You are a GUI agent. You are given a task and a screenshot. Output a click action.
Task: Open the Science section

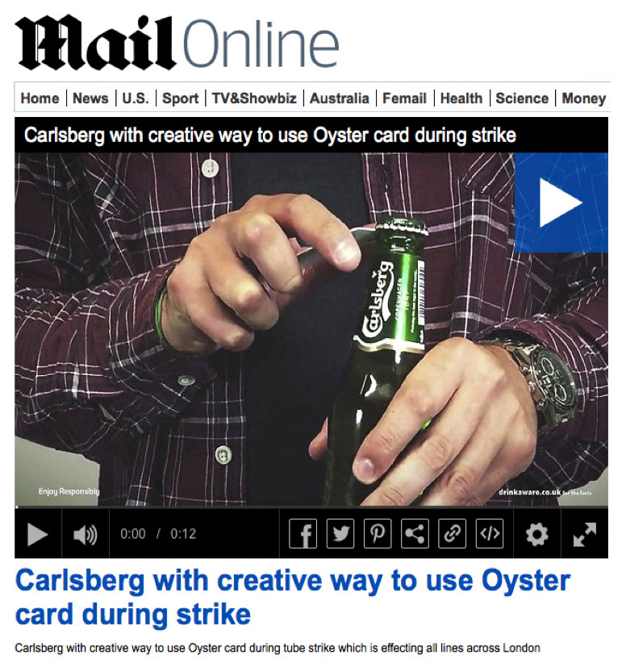[x=522, y=98]
